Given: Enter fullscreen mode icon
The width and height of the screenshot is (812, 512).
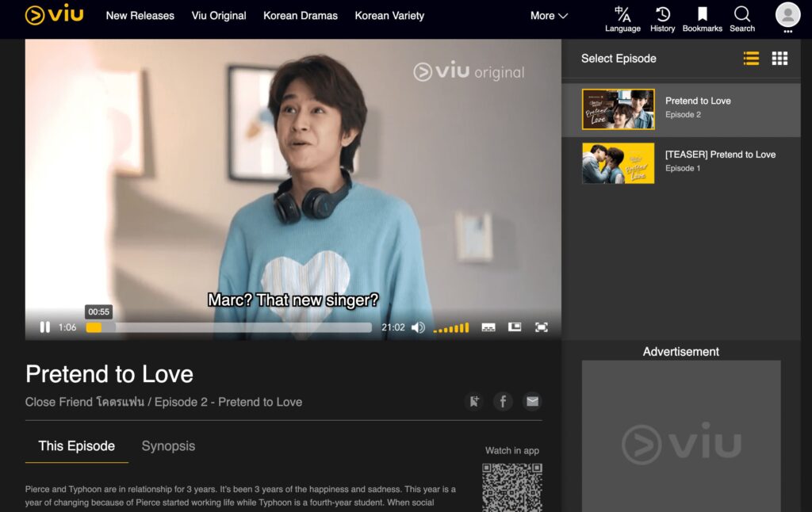Looking at the screenshot, I should click(x=541, y=327).
